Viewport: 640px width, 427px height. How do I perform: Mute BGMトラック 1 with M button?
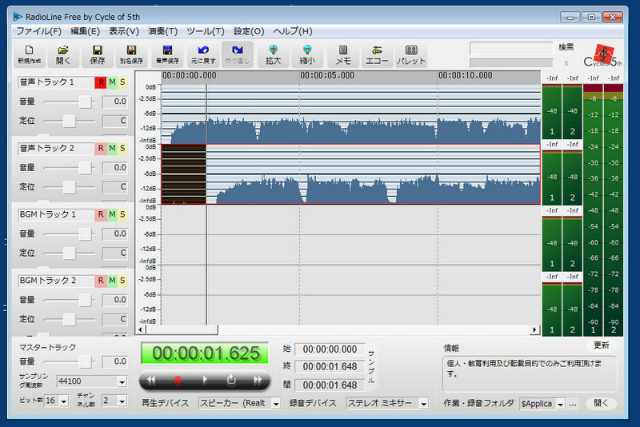(112, 214)
